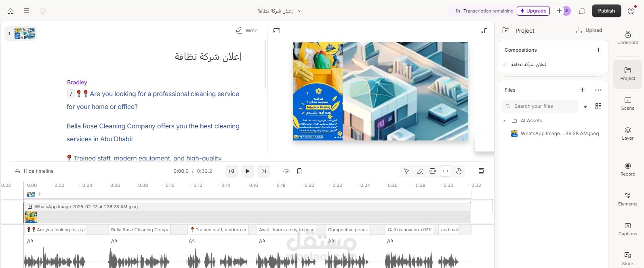This screenshot has width=644, height=268.
Task: Open the timeline layout options icon
Action: click(x=481, y=171)
